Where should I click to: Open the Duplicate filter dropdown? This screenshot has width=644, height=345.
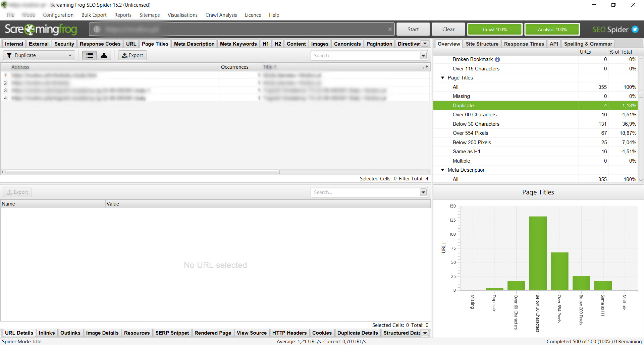coord(39,55)
